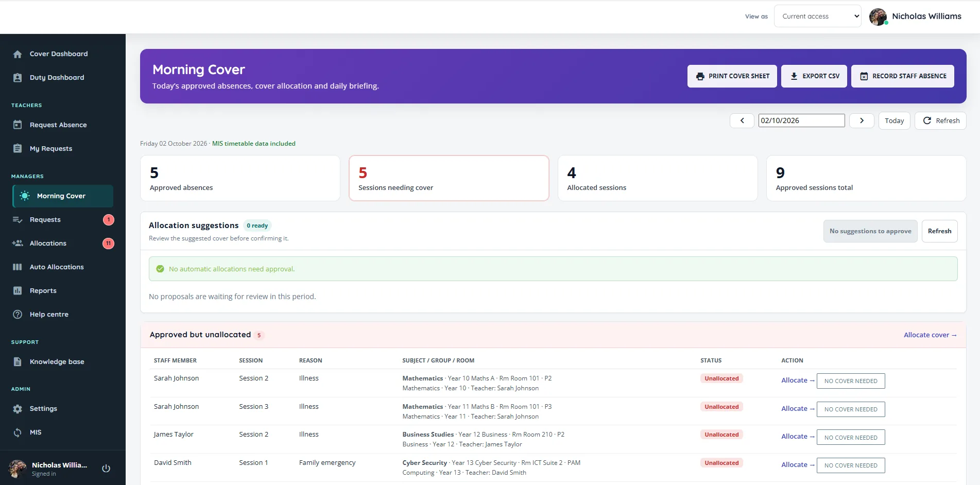Viewport: 980px width, 485px height.
Task: Go to next day arrow
Action: point(862,120)
